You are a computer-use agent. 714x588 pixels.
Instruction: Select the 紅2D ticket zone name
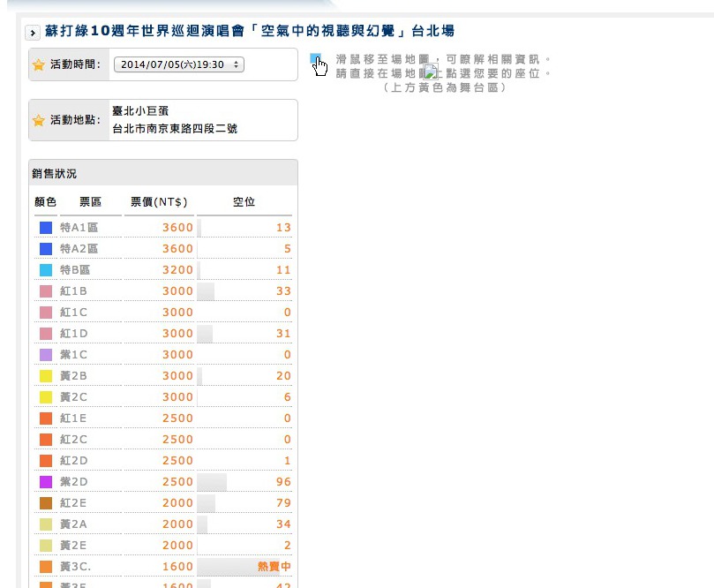click(x=73, y=461)
